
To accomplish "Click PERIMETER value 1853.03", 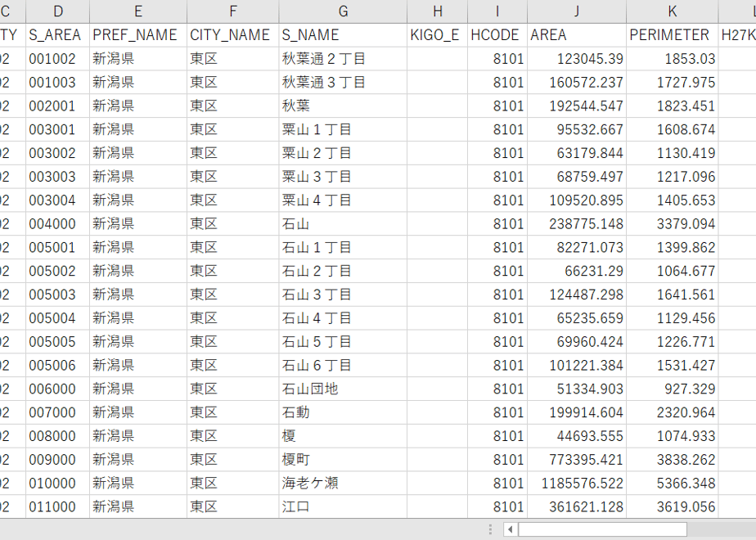I will [x=672, y=59].
